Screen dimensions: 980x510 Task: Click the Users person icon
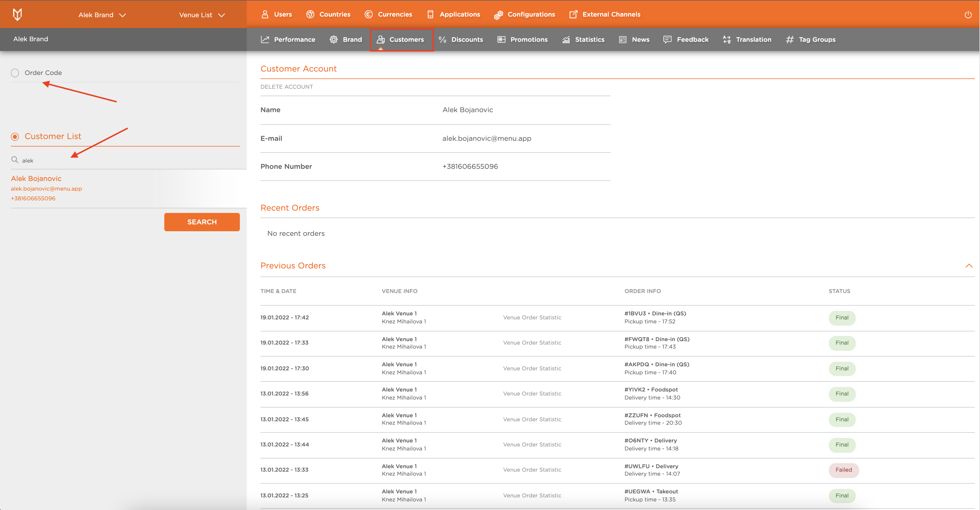coord(265,14)
